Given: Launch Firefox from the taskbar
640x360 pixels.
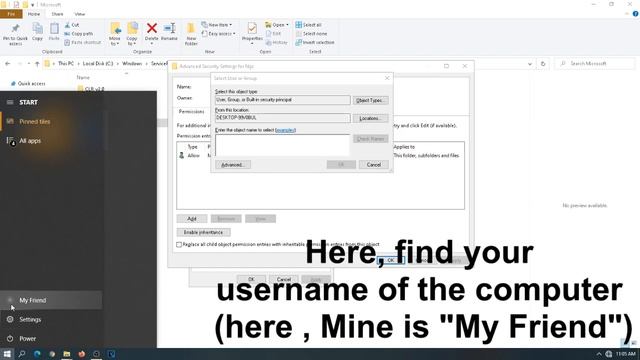Looking at the screenshot, I should point(82,354).
